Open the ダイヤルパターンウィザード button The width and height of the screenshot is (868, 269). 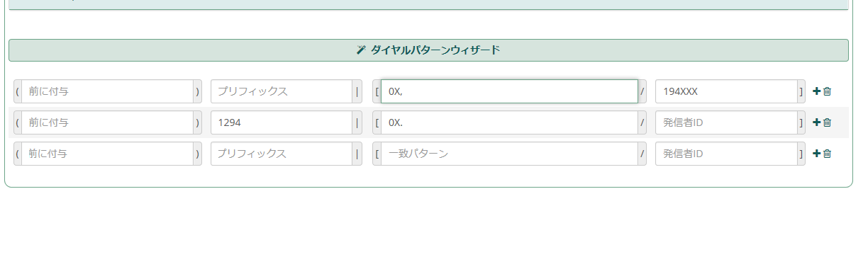[x=428, y=50]
